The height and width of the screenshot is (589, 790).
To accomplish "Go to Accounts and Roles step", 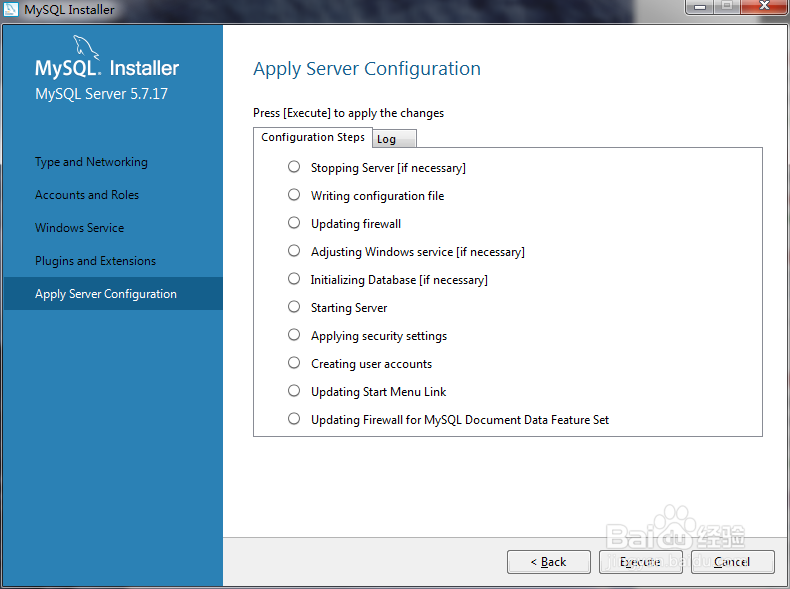I will 87,195.
